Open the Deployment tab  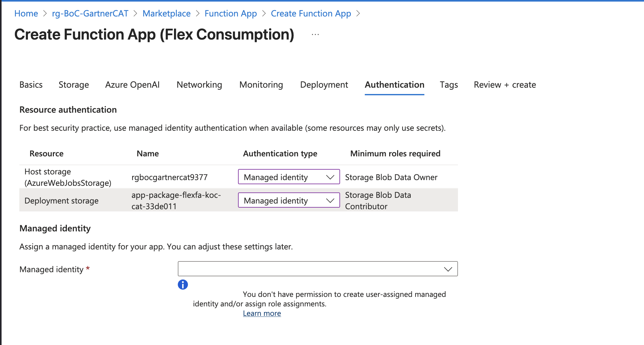pos(324,85)
